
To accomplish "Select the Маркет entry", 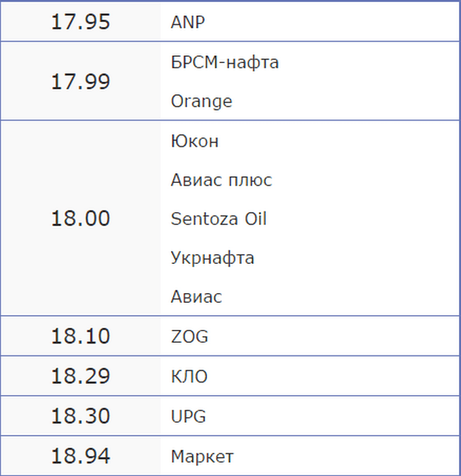I will (x=202, y=456).
